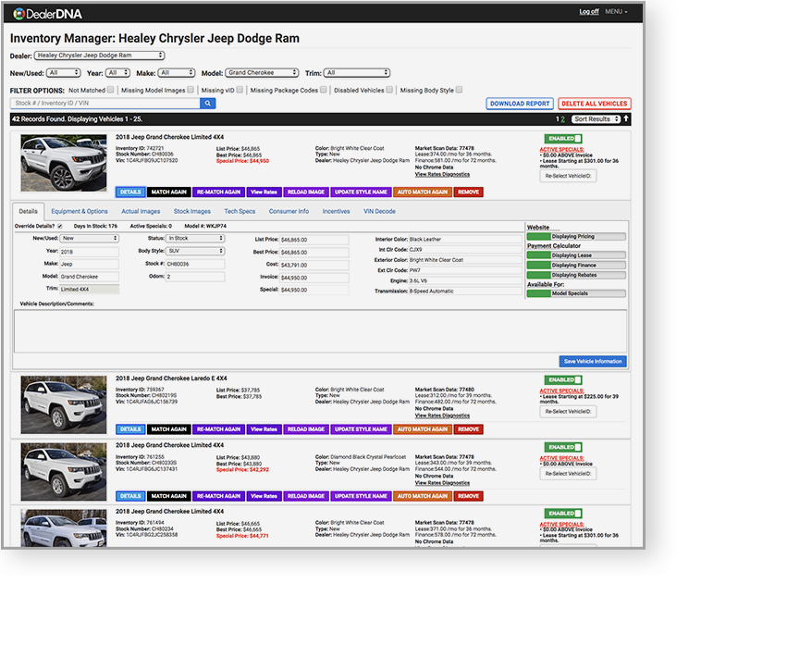Open the Dealer selection dropdown
This screenshot has height=645, width=812.
(x=100, y=56)
